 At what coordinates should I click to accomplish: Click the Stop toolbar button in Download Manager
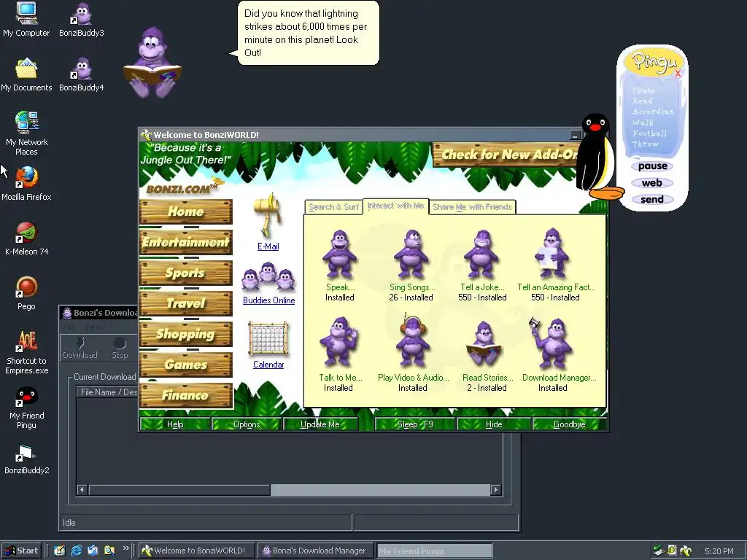click(120, 349)
